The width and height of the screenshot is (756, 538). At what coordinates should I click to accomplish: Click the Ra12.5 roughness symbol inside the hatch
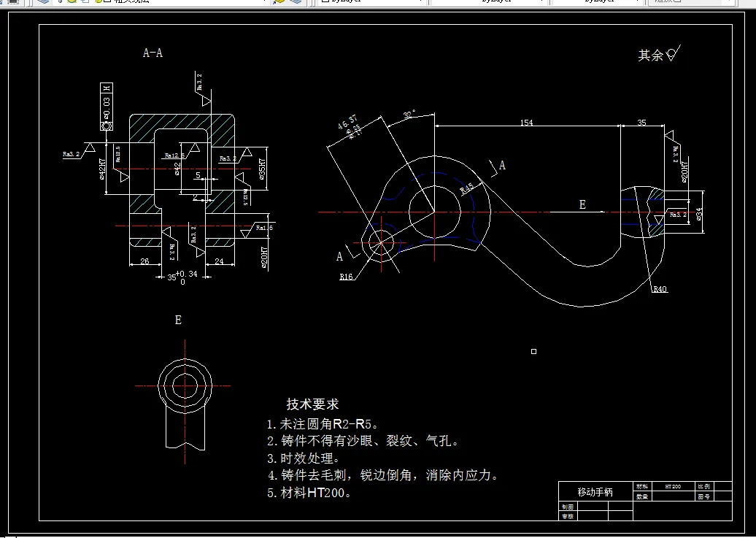coord(173,155)
